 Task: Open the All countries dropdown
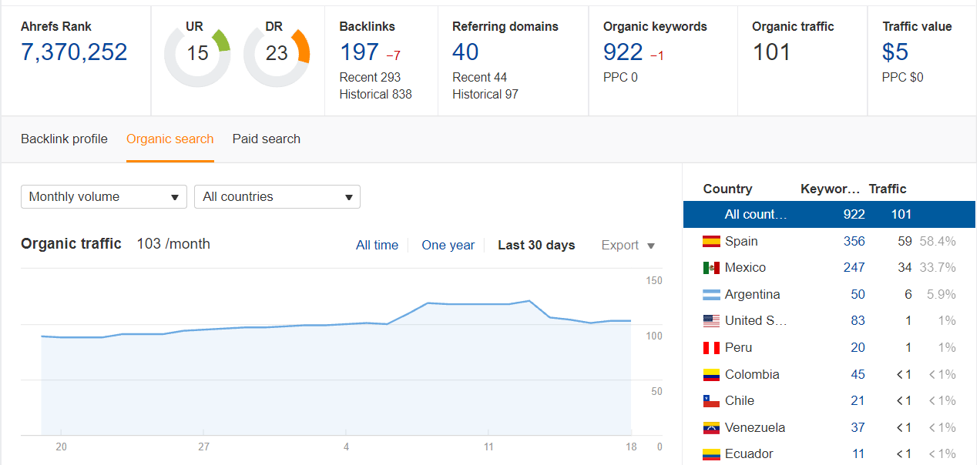[277, 197]
